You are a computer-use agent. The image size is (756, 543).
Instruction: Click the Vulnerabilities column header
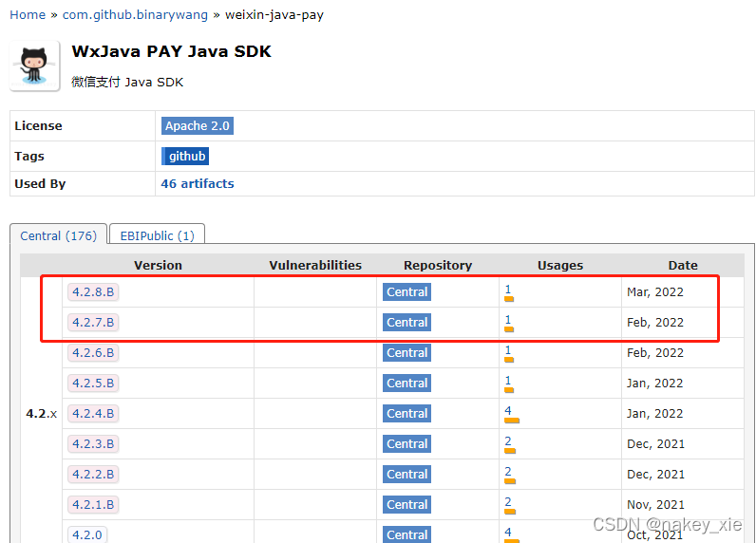click(315, 266)
